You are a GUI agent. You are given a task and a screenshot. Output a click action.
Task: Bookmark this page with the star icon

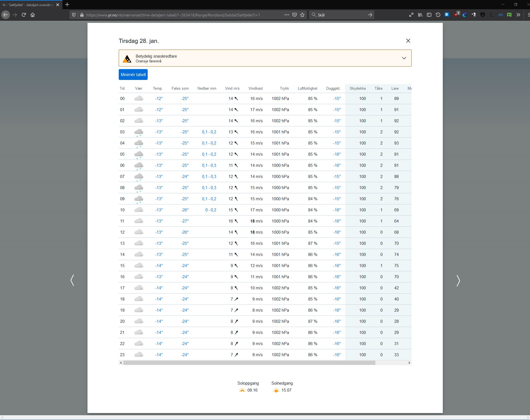(x=302, y=15)
